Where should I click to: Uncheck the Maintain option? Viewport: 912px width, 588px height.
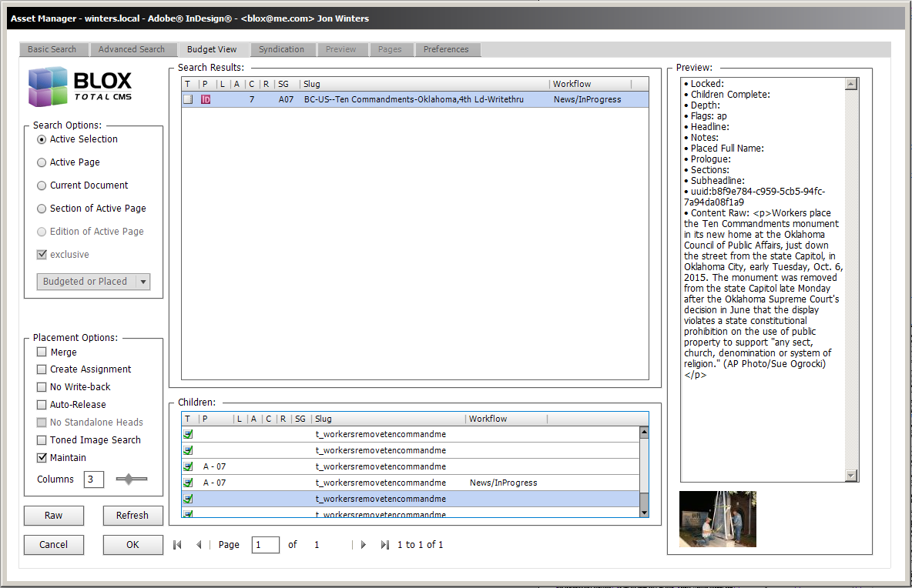pos(42,458)
